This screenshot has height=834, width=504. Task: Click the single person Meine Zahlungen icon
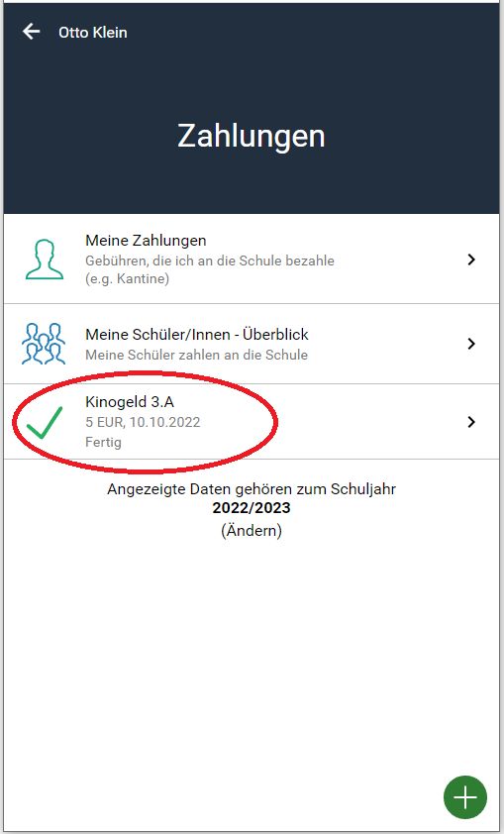pos(45,260)
